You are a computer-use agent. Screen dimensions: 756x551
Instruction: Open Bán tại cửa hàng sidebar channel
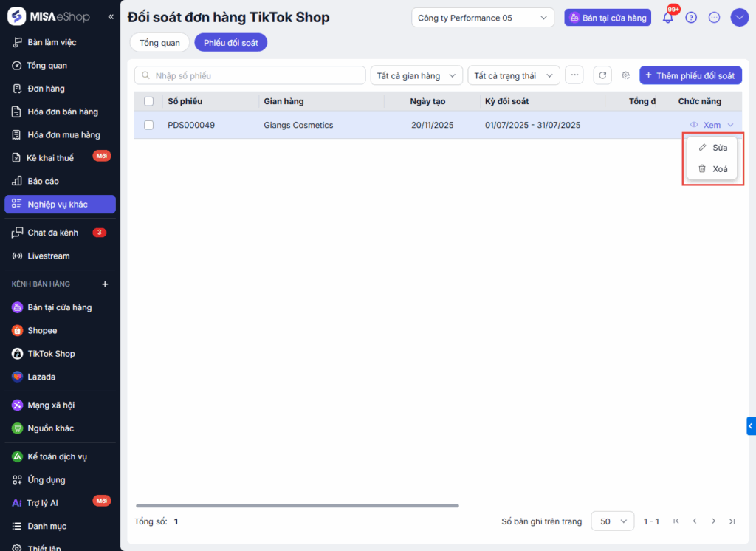tap(60, 307)
